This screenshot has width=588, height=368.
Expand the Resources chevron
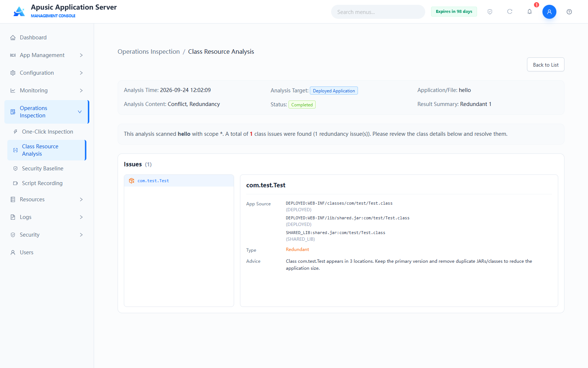pyautogui.click(x=81, y=199)
